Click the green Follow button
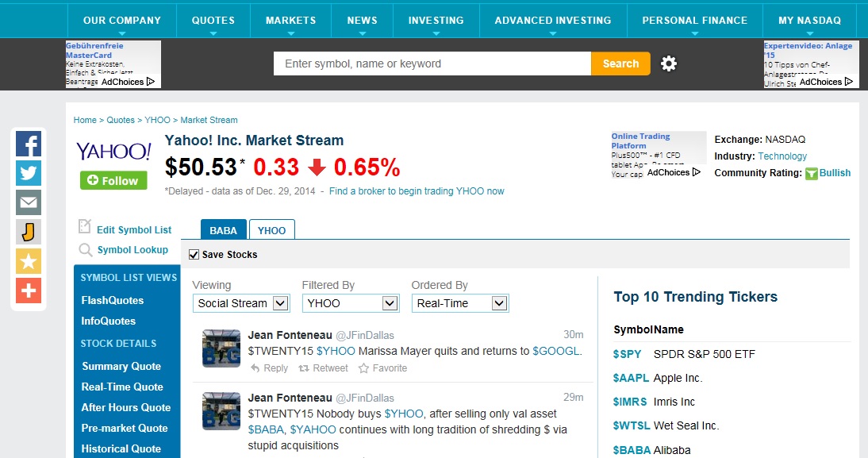The width and height of the screenshot is (868, 458). 113,180
